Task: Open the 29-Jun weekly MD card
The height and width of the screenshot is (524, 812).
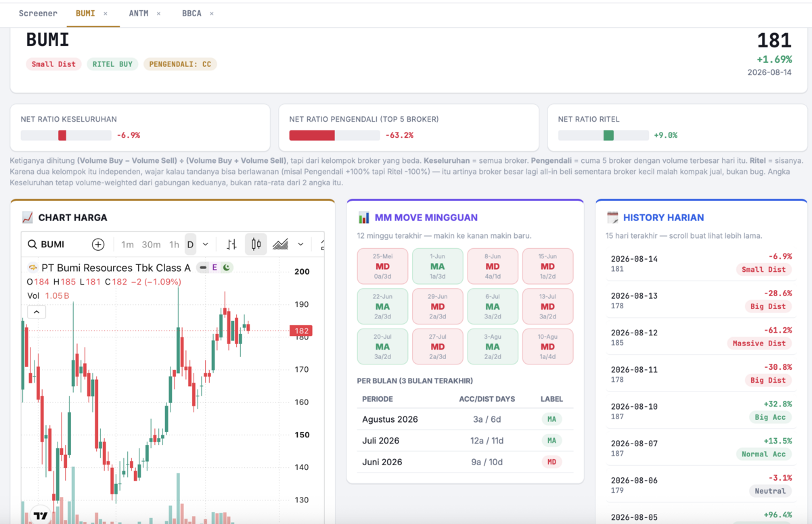Action: click(x=437, y=306)
